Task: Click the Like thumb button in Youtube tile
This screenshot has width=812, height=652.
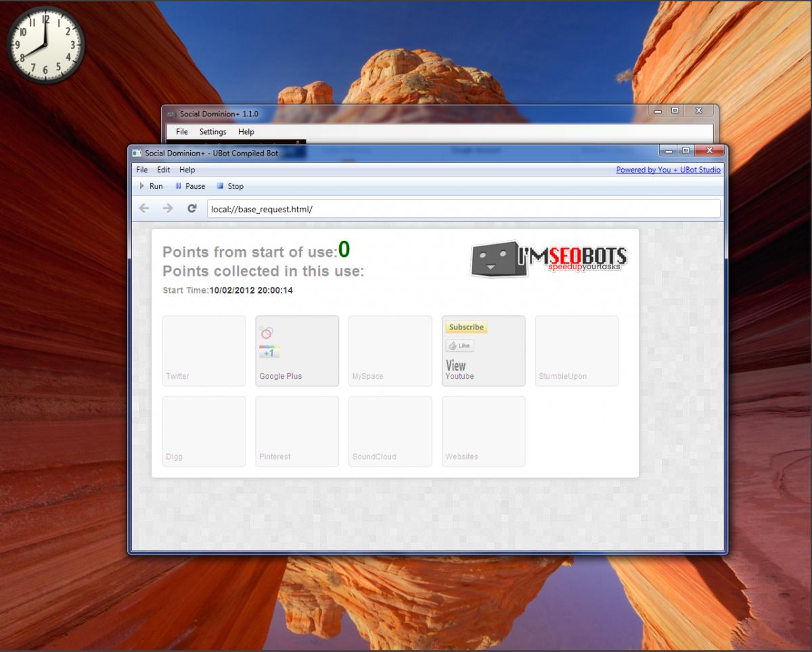Action: click(x=459, y=346)
